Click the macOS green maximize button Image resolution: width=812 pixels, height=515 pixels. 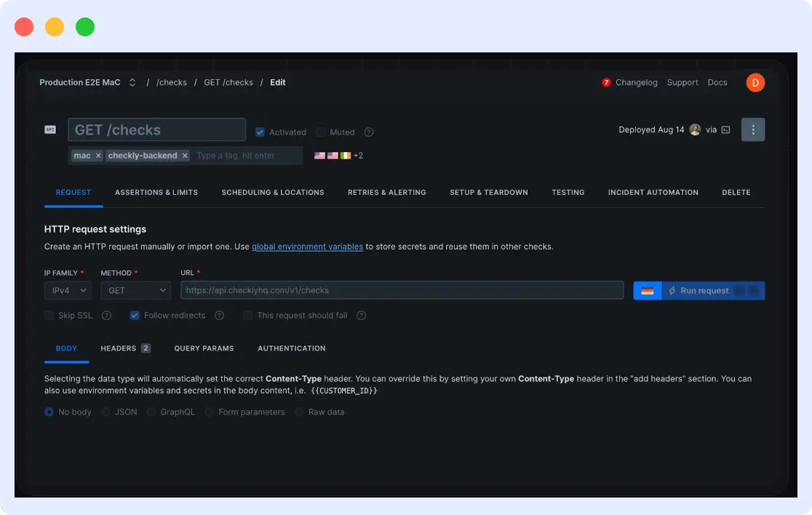tap(85, 27)
